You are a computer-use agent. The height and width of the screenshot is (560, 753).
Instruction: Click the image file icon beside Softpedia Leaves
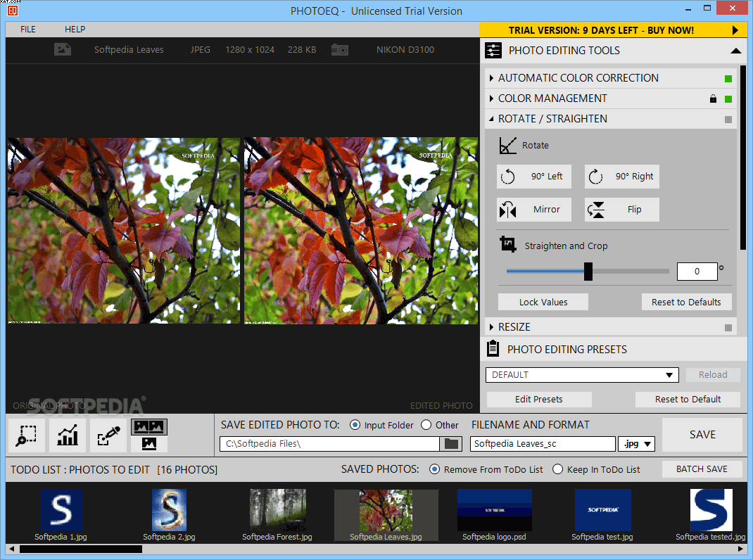click(x=63, y=49)
